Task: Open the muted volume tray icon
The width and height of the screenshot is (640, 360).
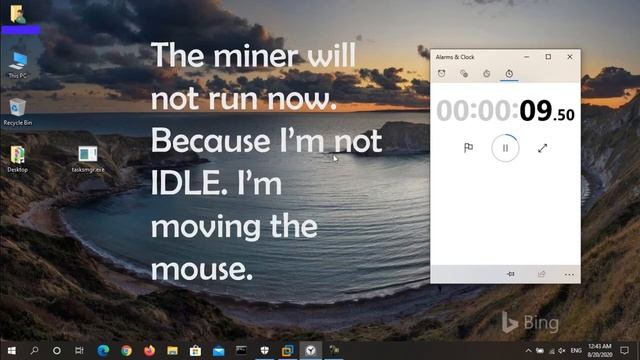Action: (x=562, y=351)
